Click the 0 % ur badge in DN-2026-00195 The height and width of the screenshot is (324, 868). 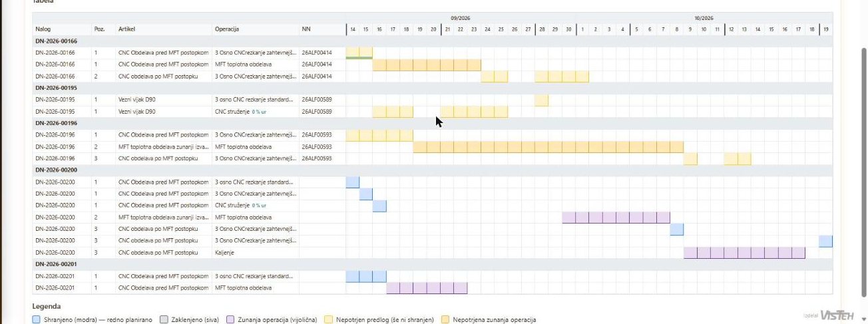tap(260, 112)
